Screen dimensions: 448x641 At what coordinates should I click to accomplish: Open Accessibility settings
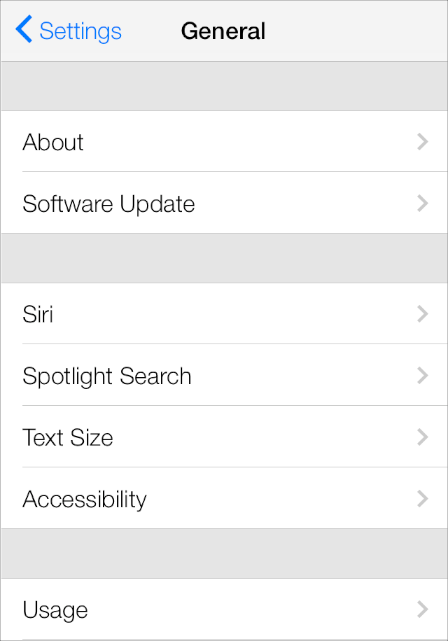(x=224, y=498)
